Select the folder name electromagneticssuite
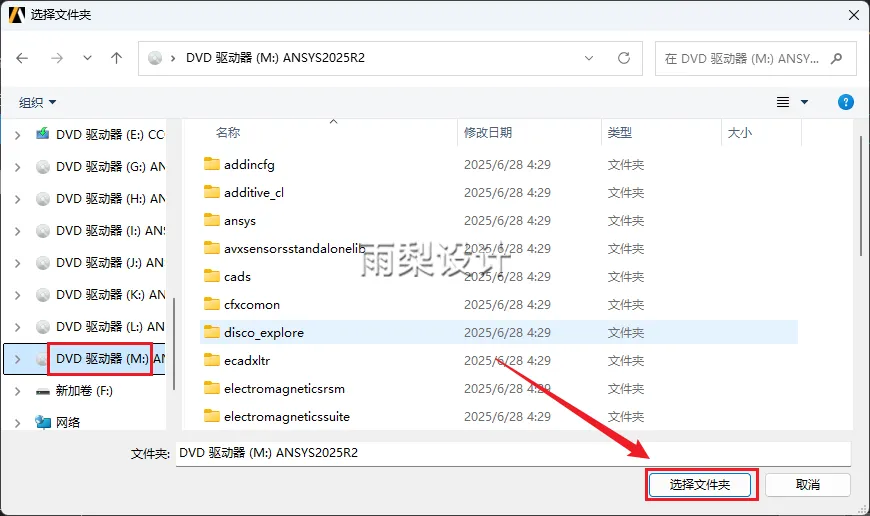This screenshot has width=870, height=516. [287, 417]
